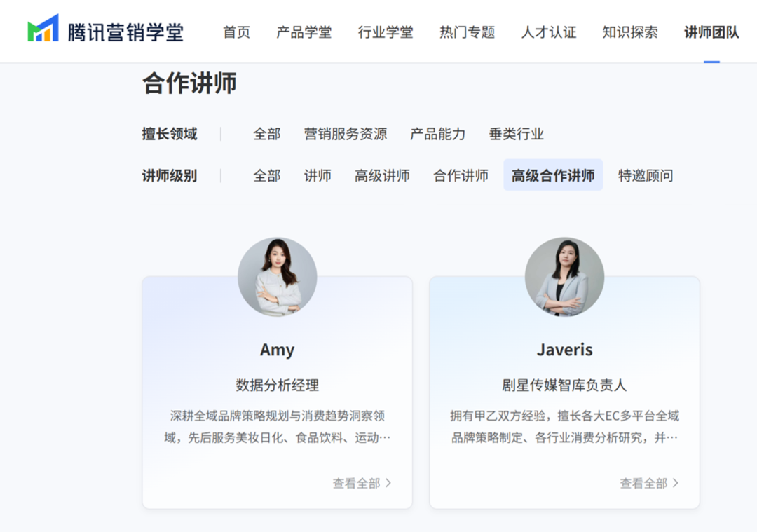Choose the 特邀顾问 level filter
Image resolution: width=757 pixels, height=532 pixels.
point(646,175)
